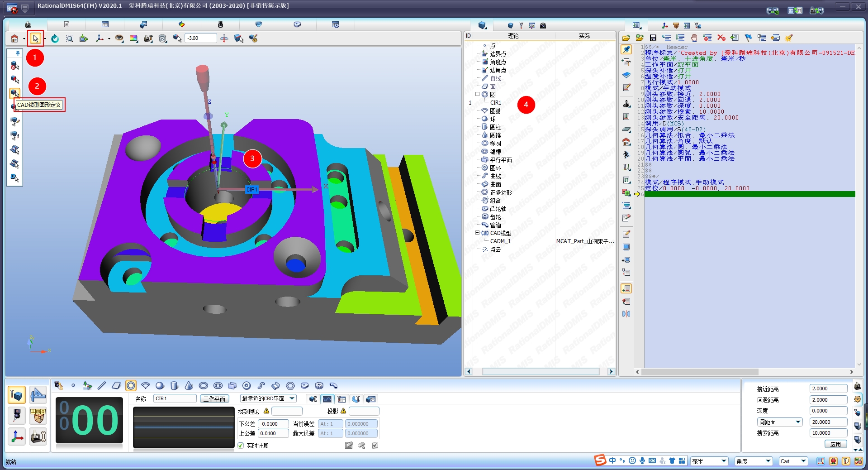The width and height of the screenshot is (868, 470).
Task: Switch to the table grid tab above the viewport
Action: point(105,24)
